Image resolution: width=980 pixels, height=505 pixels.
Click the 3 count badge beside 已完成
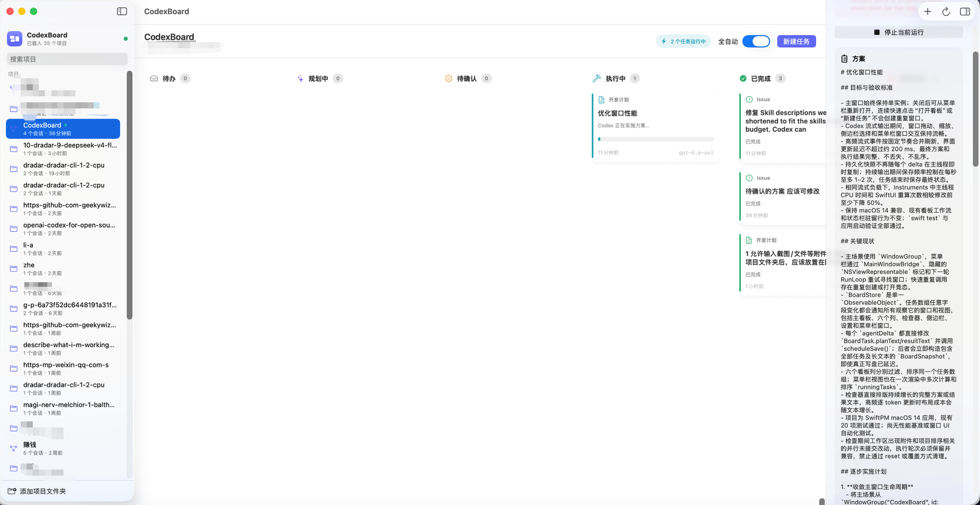[780, 79]
